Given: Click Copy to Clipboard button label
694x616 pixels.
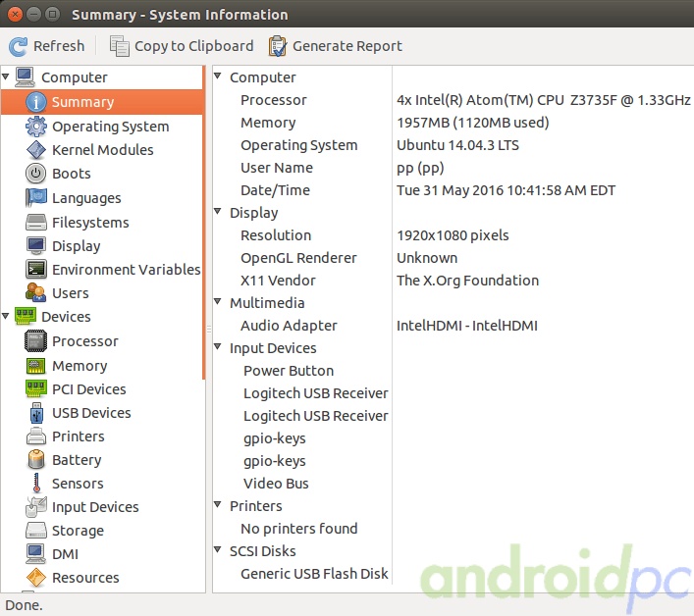Looking at the screenshot, I should coord(193,46).
